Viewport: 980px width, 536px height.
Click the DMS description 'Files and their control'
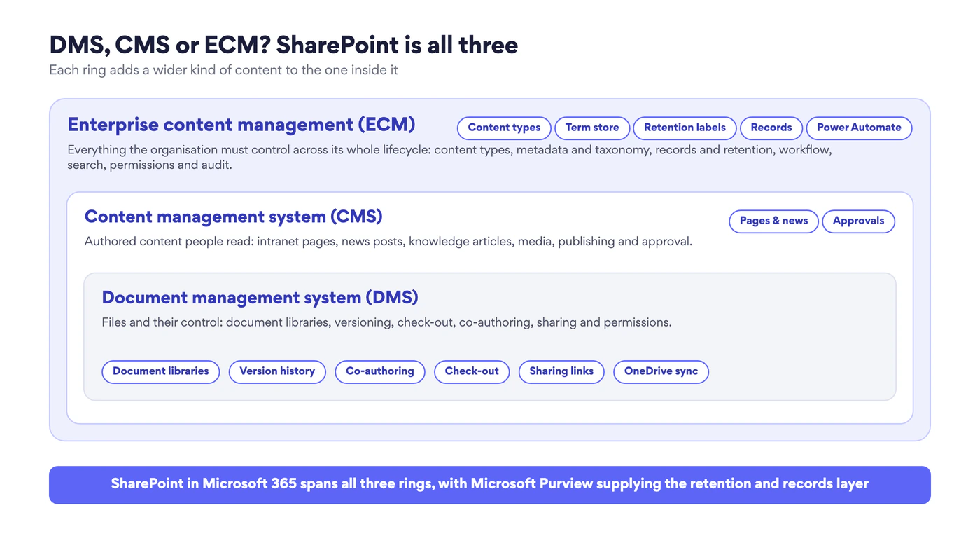[x=387, y=323]
